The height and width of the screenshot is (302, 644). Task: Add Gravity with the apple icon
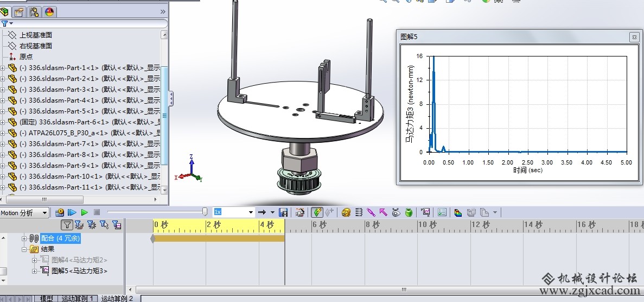pyautogui.click(x=408, y=212)
